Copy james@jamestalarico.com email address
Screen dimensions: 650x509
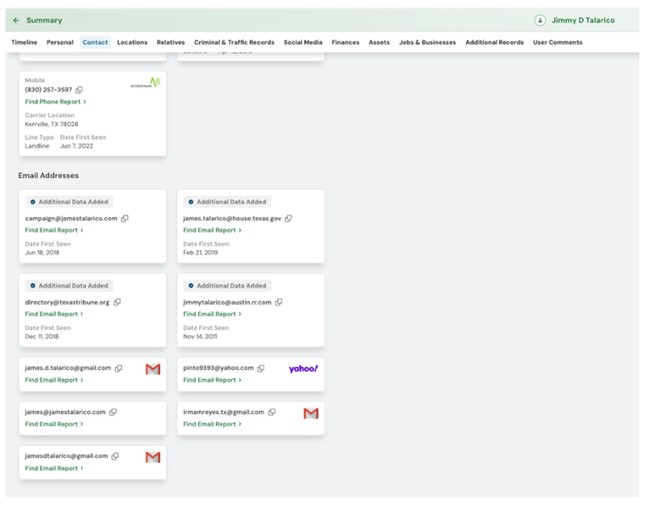[x=113, y=412]
